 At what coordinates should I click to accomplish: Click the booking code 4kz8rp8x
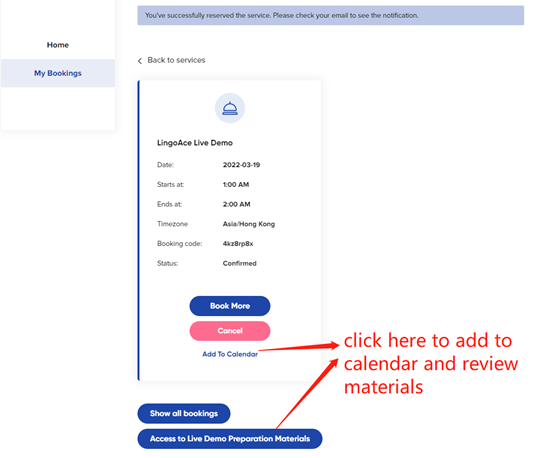[x=238, y=243]
